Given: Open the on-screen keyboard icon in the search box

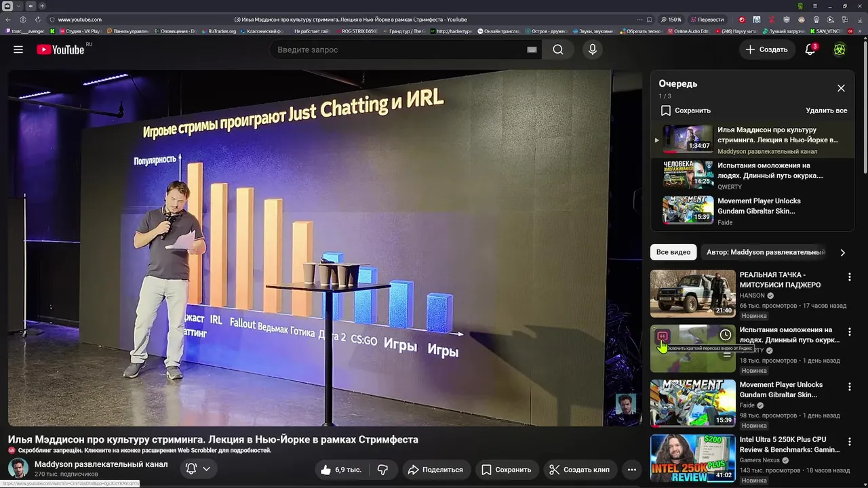Looking at the screenshot, I should (532, 49).
